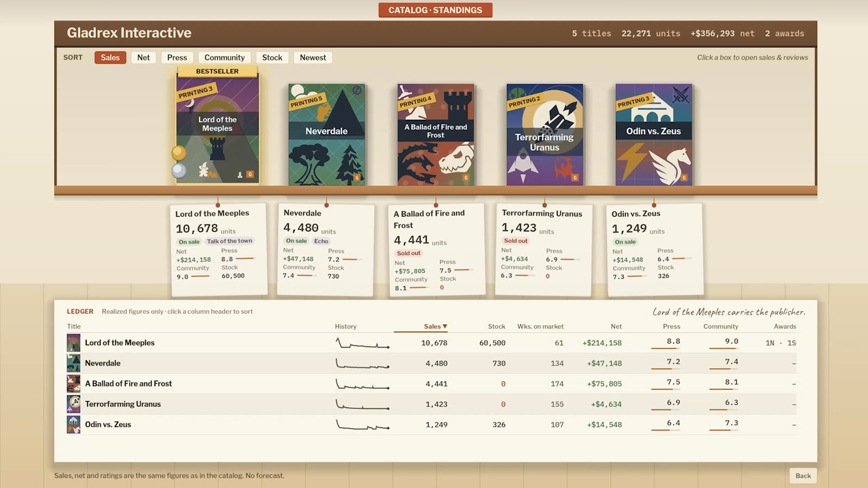This screenshot has width=868, height=488.
Task: Click Neverdale sales history sparkline
Action: [x=362, y=363]
